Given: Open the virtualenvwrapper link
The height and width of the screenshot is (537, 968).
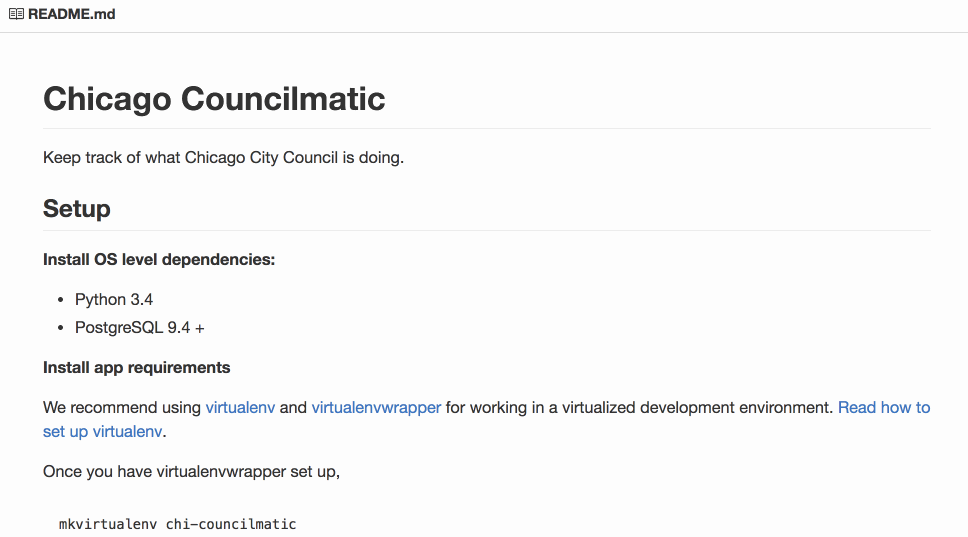Looking at the screenshot, I should click(x=376, y=407).
